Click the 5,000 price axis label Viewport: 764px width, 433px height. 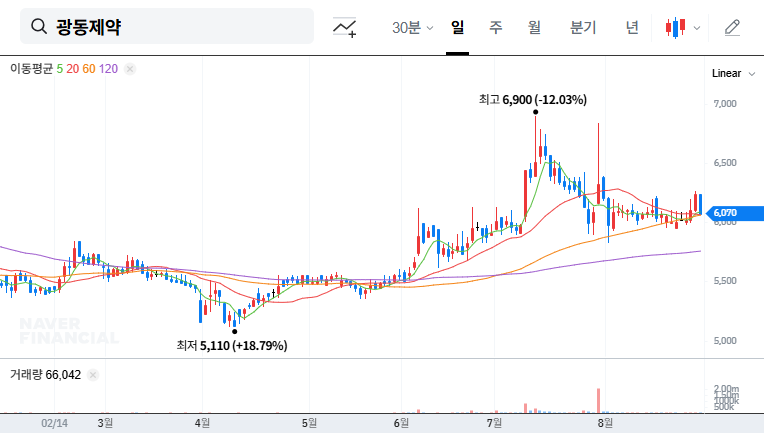[x=725, y=340]
